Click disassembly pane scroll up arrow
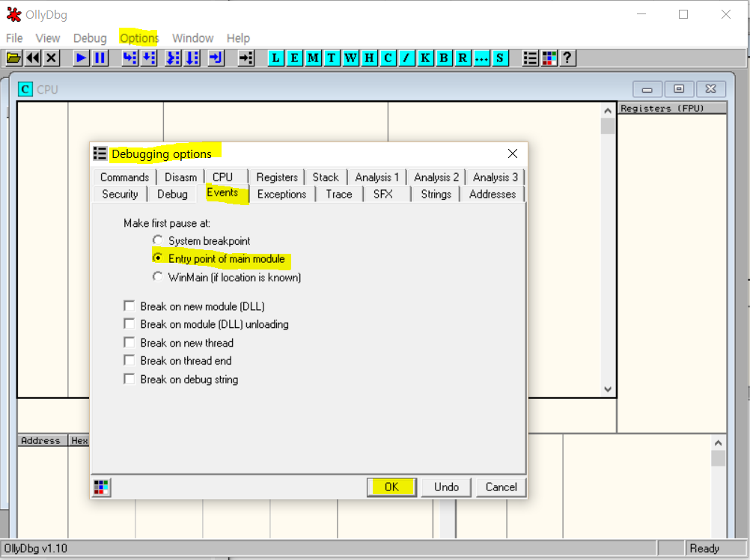 (x=608, y=111)
